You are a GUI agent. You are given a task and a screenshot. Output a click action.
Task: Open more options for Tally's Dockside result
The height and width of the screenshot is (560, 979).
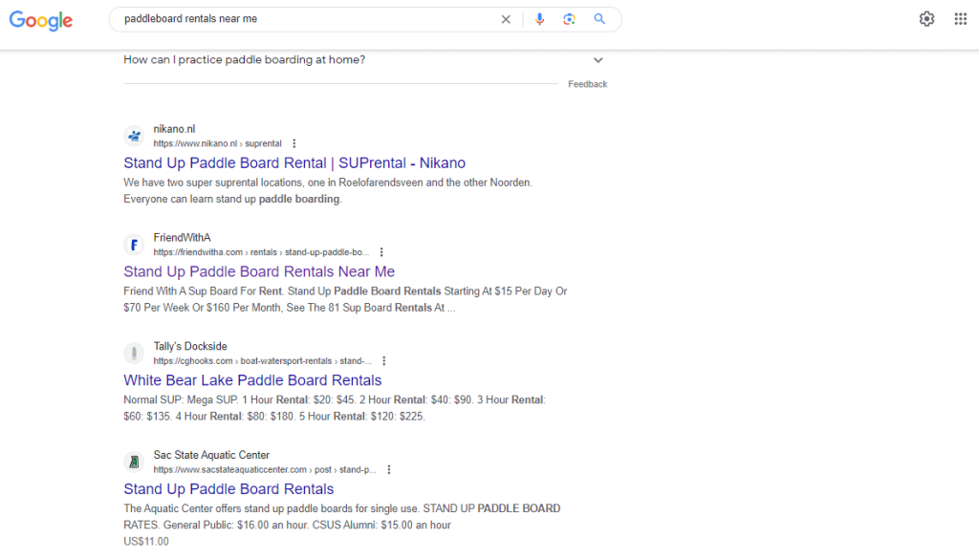click(384, 361)
